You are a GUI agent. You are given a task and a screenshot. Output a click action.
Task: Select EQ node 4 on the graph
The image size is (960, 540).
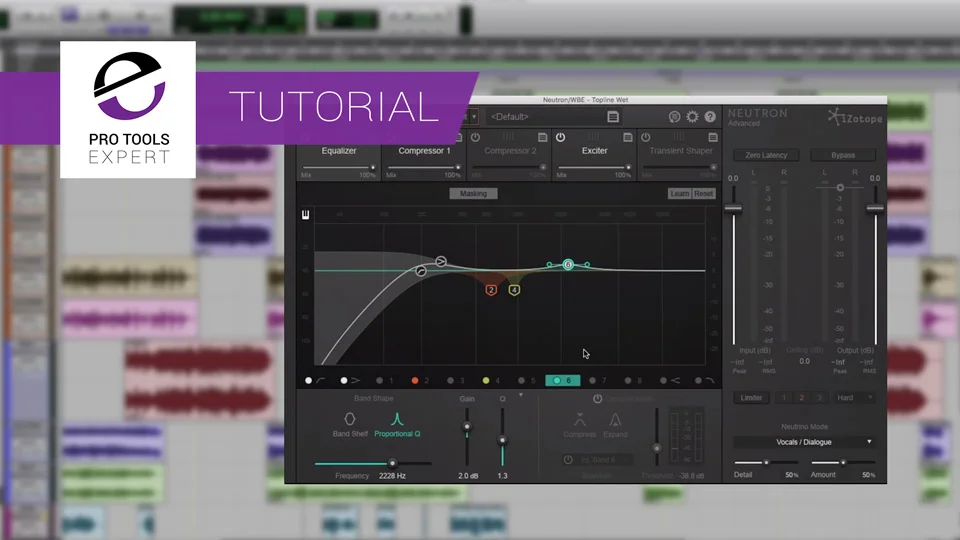click(x=514, y=290)
